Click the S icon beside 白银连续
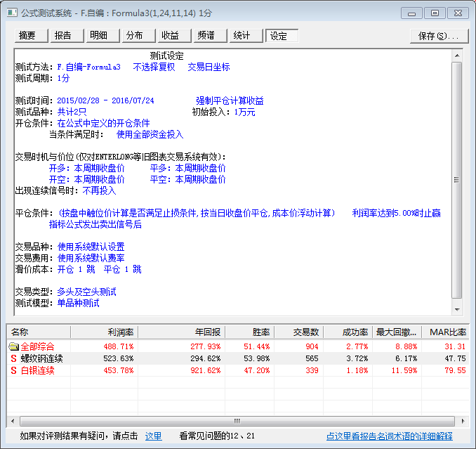The height and width of the screenshot is (449, 476). coord(13,370)
